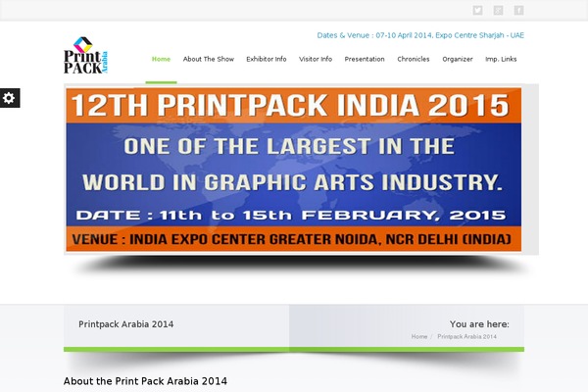Open Visitor Info menu
This screenshot has width=588, height=392.
pos(316,59)
